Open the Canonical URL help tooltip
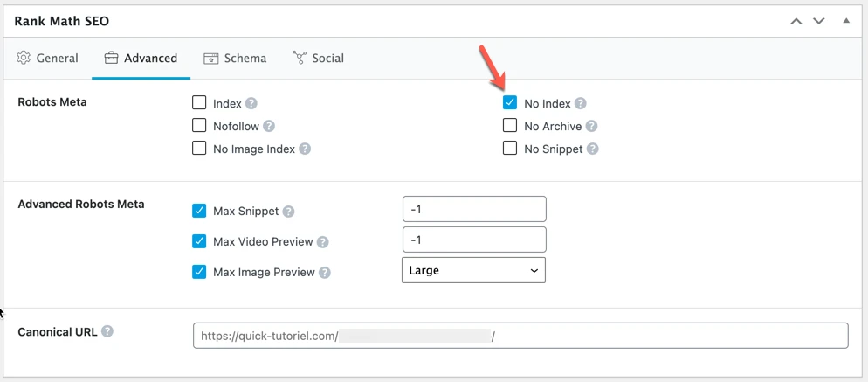868x382 pixels. [107, 331]
